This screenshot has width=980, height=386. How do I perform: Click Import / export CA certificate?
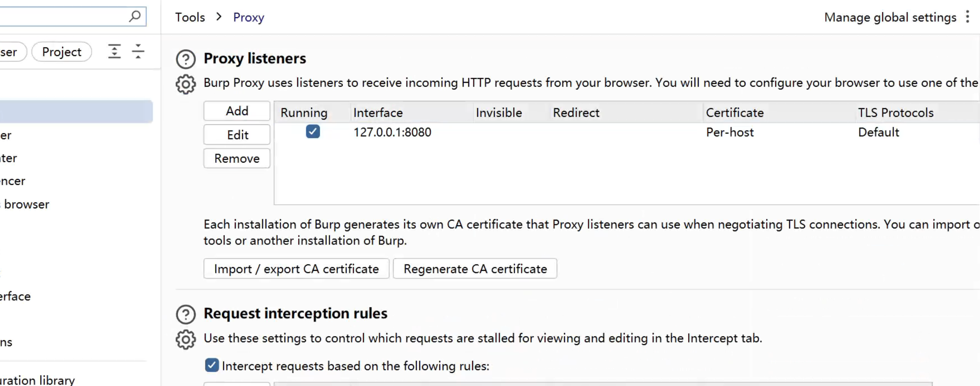296,269
